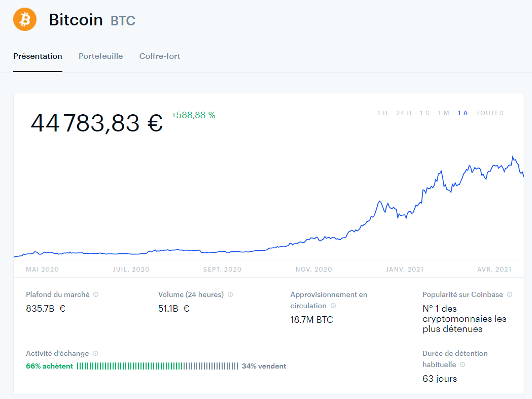The image size is (532, 399).
Task: Set chart range to 1 M
Action: 443,113
